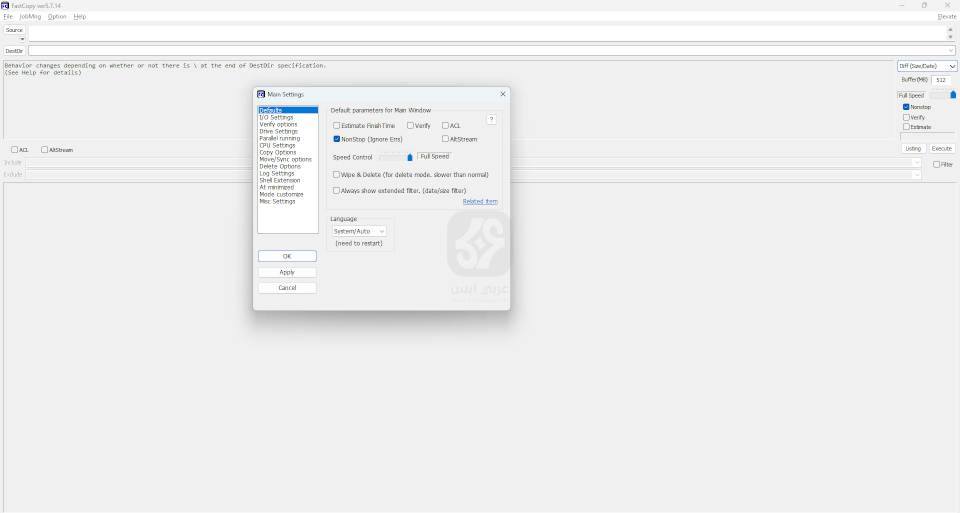The height and width of the screenshot is (513, 960).
Task: Select Misc Settings in settings list
Action: (288, 201)
